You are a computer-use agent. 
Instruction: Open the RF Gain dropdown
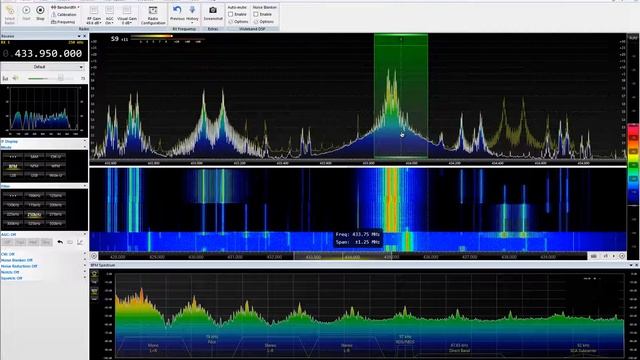tap(94, 14)
